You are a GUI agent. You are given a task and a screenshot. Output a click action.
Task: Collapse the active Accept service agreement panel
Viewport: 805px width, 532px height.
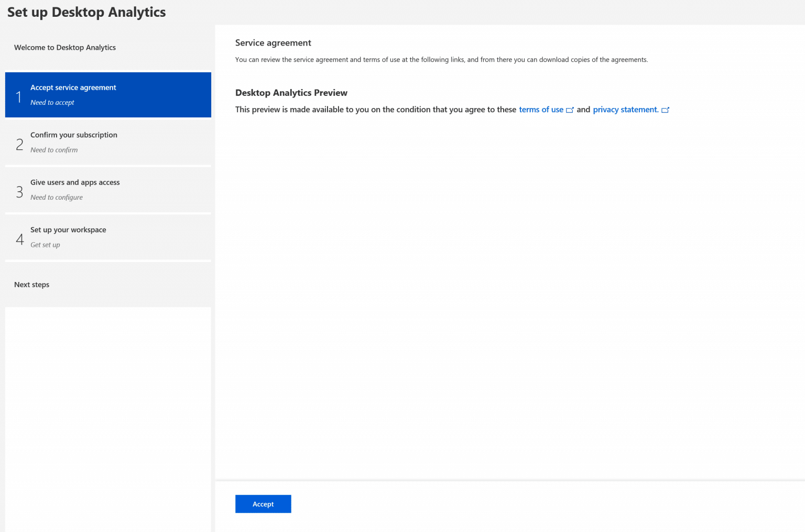(108, 95)
